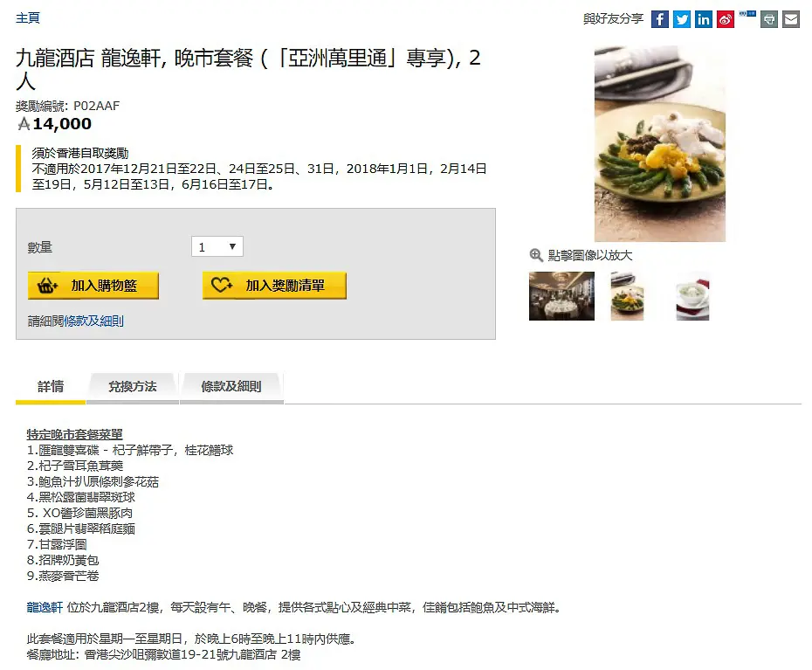Open the 條款及細則 link in gray box

tap(93, 321)
